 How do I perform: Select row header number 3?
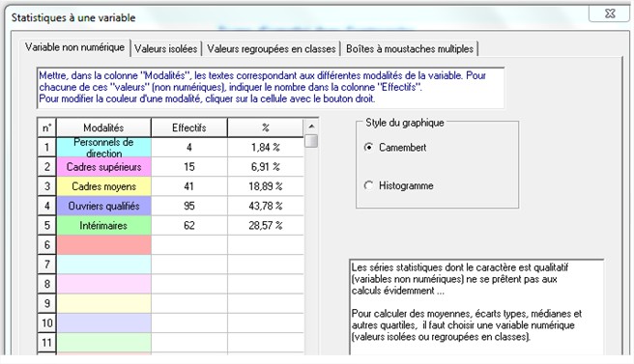click(x=47, y=186)
